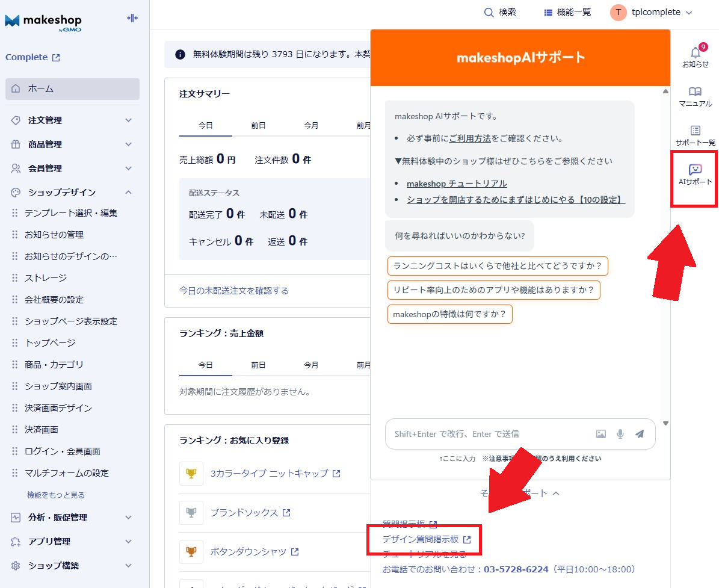Select 前日 tab in ランキング：売上金額
The height and width of the screenshot is (588, 719).
point(258,365)
